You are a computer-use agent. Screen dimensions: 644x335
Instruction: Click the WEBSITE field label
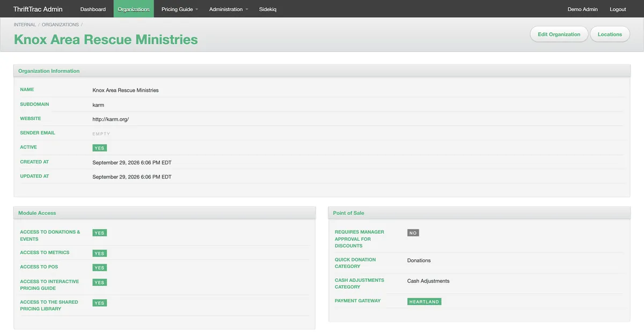tap(31, 118)
